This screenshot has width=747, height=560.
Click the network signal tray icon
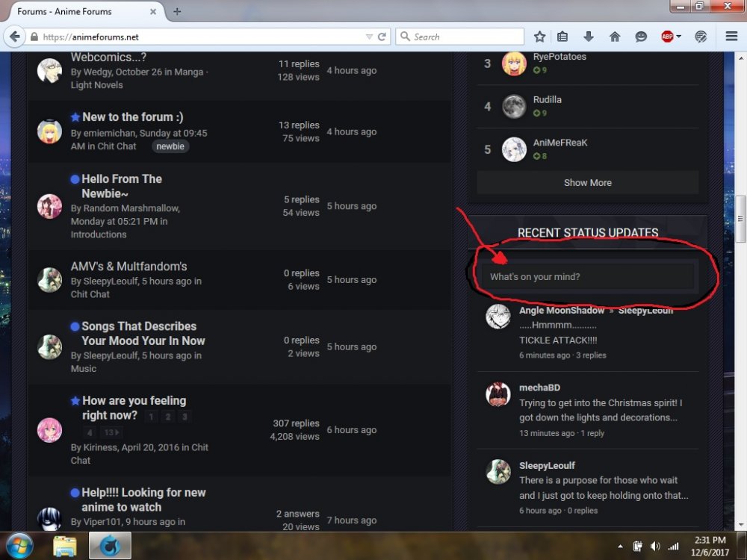(x=673, y=547)
